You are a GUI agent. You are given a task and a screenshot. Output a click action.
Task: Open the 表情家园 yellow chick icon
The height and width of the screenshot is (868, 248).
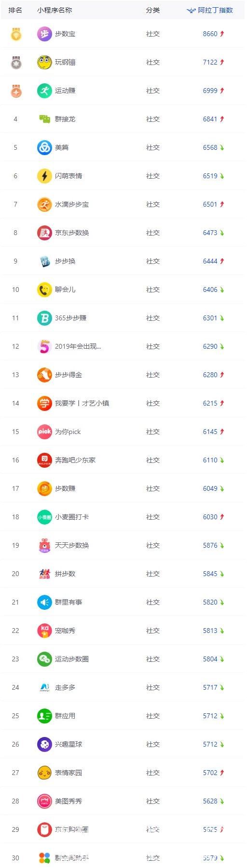(x=44, y=773)
